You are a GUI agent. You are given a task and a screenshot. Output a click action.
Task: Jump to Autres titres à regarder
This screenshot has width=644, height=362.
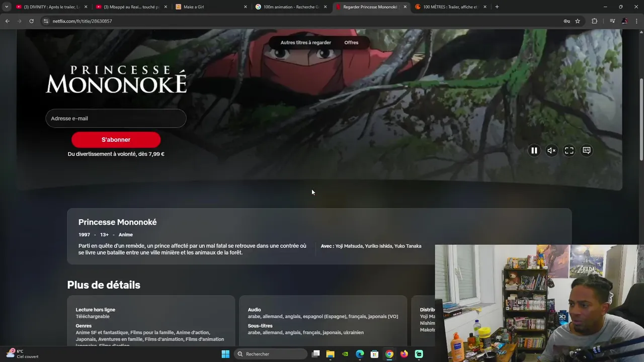tap(305, 43)
